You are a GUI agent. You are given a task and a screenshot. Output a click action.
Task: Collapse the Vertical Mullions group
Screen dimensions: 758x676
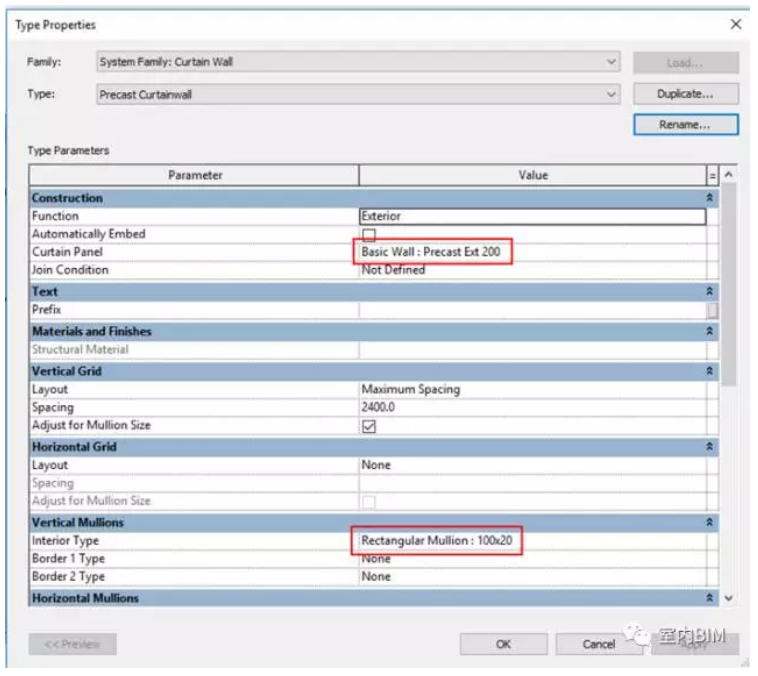[710, 522]
